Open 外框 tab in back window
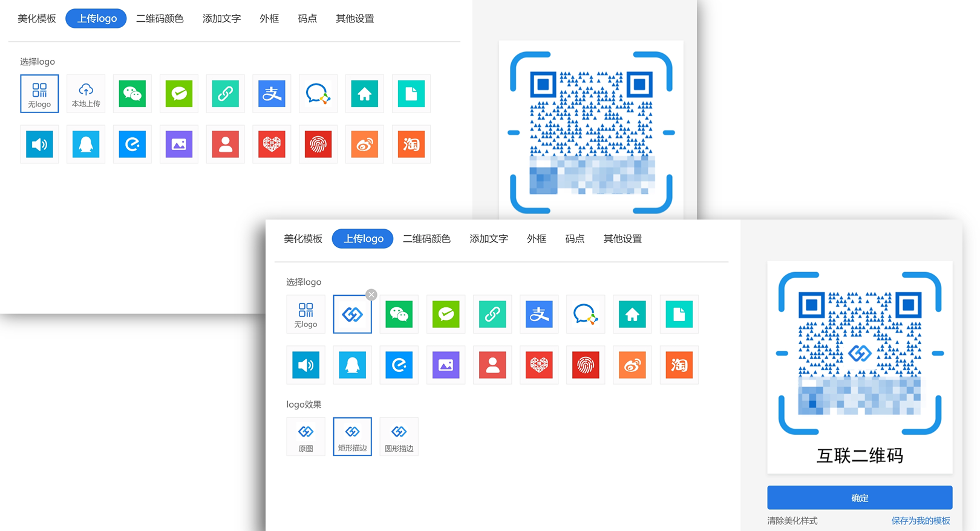Screen dimensions: 980x531 [x=269, y=19]
